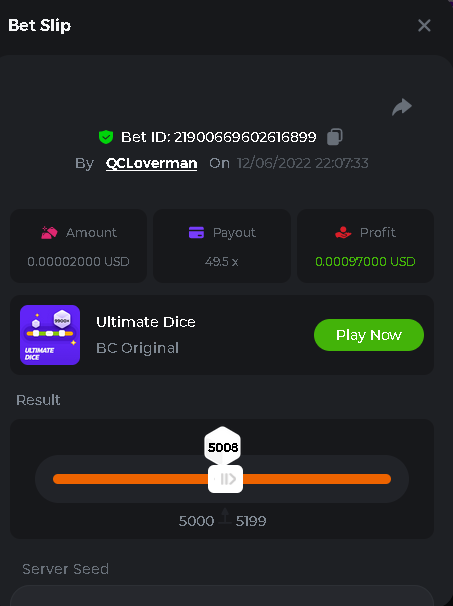Click the Amount money bag icon
The image size is (453, 606).
pyautogui.click(x=49, y=233)
